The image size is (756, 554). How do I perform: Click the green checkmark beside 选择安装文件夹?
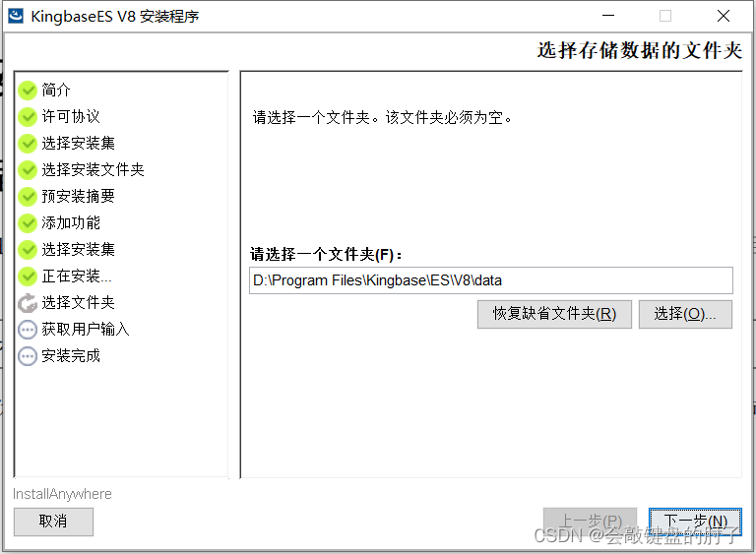coord(28,169)
